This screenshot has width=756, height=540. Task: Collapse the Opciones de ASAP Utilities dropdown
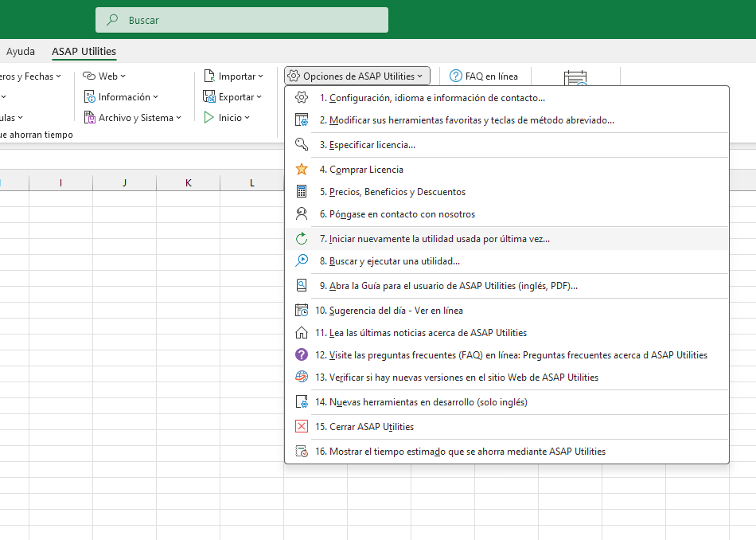(x=357, y=76)
